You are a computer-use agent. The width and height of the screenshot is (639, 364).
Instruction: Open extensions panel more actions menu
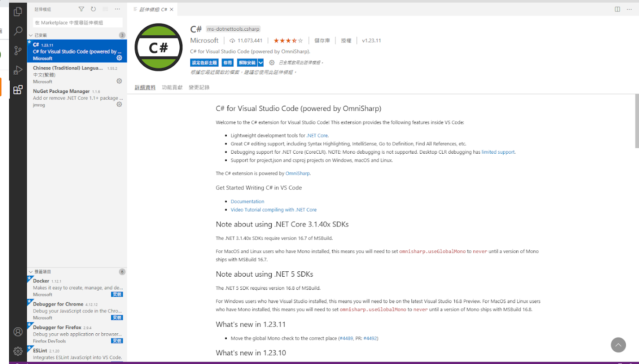pyautogui.click(x=117, y=9)
